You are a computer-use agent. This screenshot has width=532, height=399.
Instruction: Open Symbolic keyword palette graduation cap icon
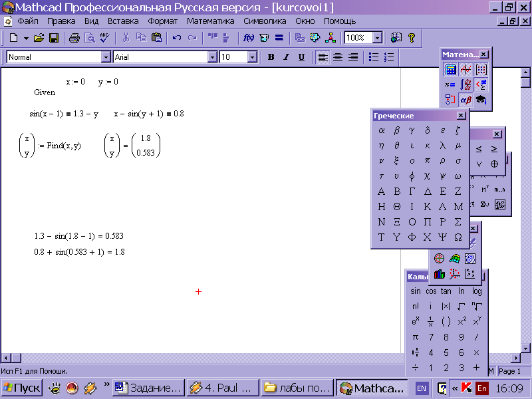(481, 100)
